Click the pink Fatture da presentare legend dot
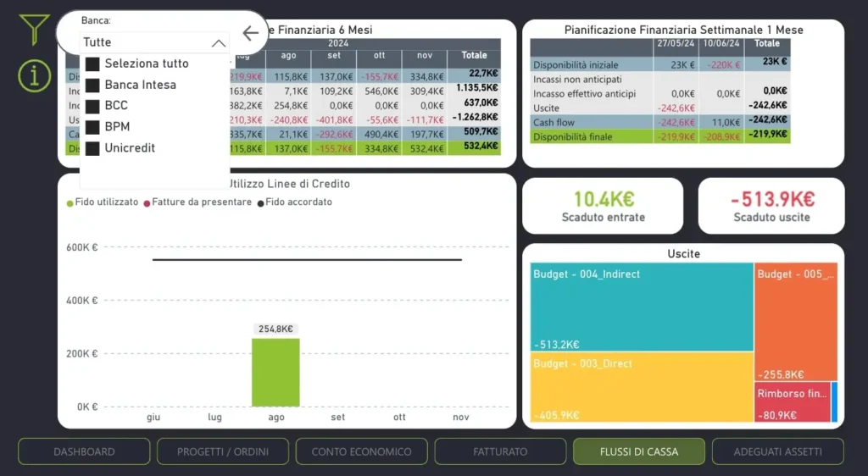 pyautogui.click(x=147, y=203)
